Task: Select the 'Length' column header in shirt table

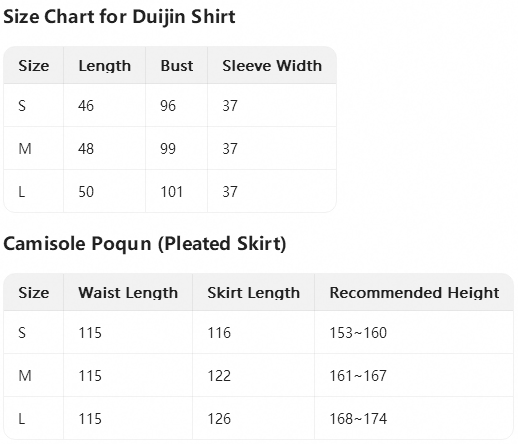Action: click(104, 66)
